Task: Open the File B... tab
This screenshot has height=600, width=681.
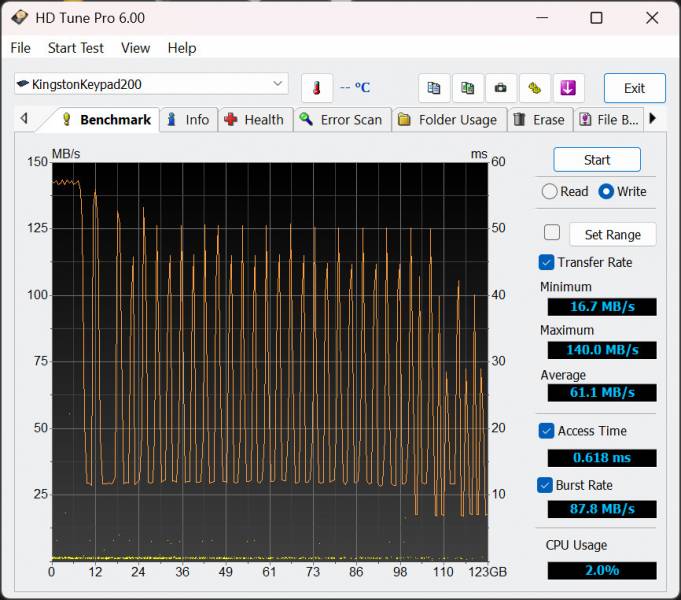Action: click(x=609, y=119)
